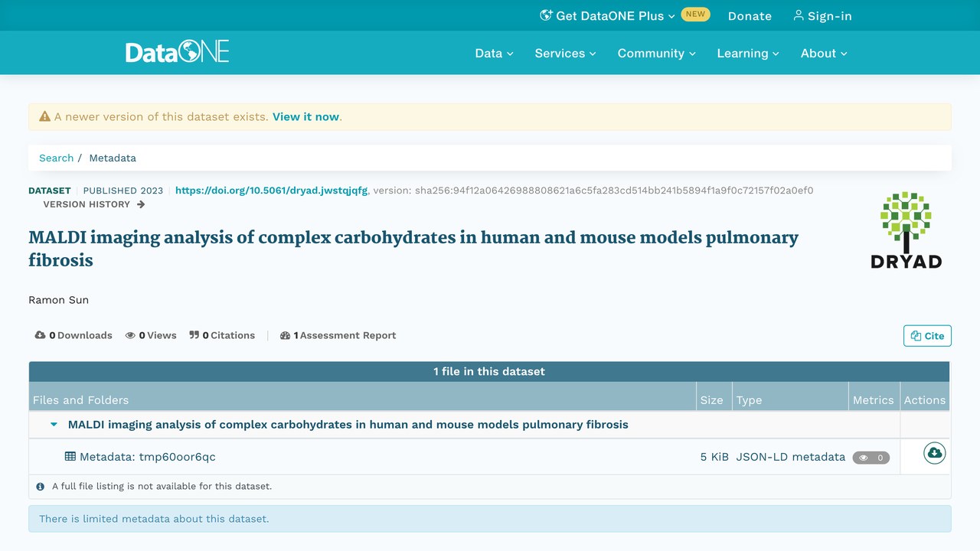Screen dimensions: 980x551
Task: Open the dataset DOI link
Action: pos(272,191)
